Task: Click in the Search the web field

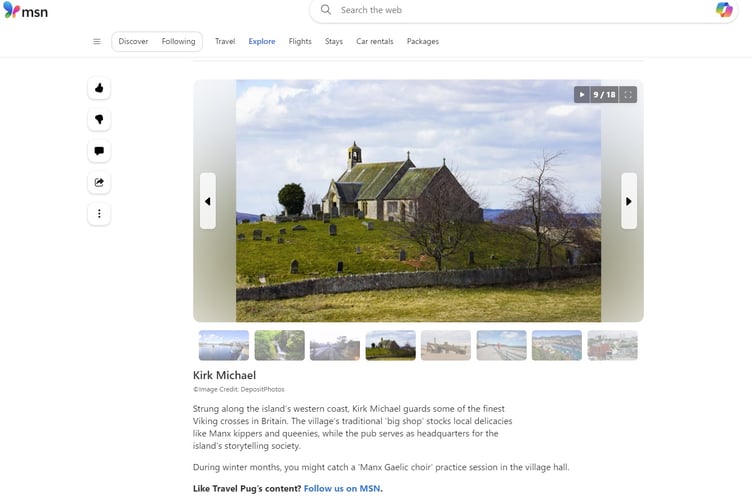Action: point(523,10)
